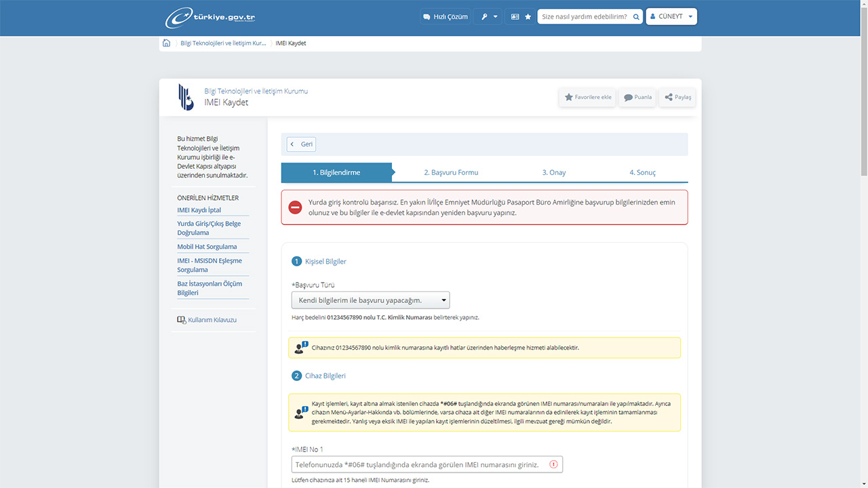Go back with the Geri button
The width and height of the screenshot is (868, 488).
tap(301, 144)
